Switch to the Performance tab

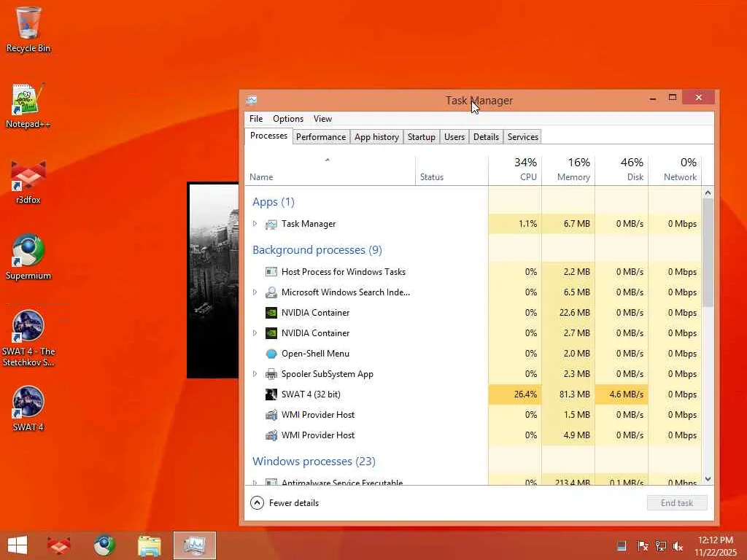(321, 137)
